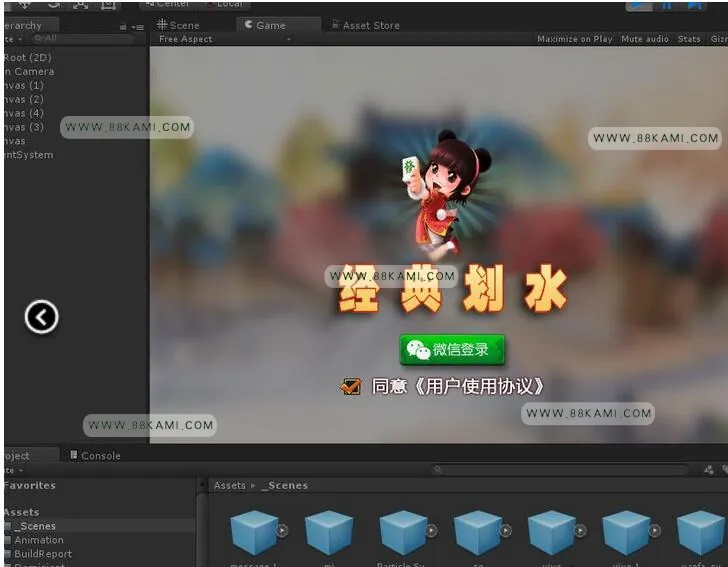The height and width of the screenshot is (567, 728).
Task: Click the Animation folder in Assets tree
Action: coord(39,540)
